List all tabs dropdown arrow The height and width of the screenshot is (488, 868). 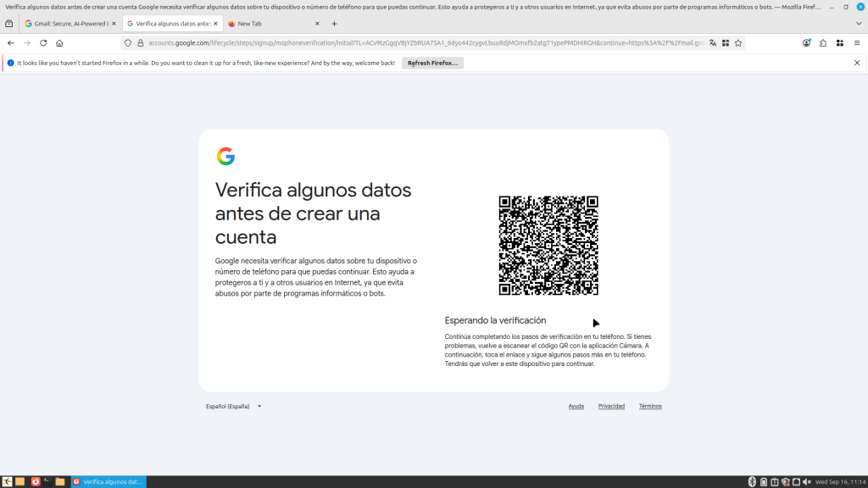[x=859, y=24]
